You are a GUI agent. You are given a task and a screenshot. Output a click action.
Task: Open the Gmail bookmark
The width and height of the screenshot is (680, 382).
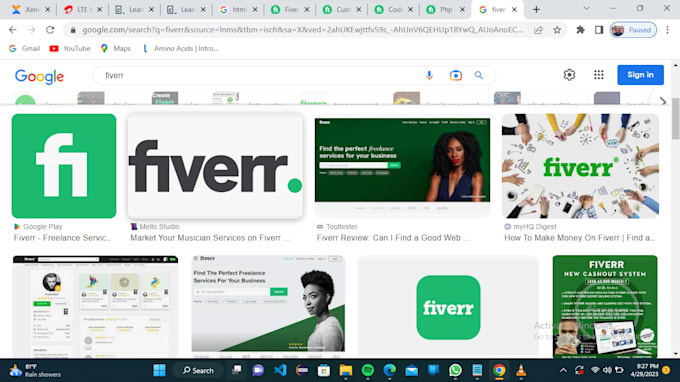tap(25, 49)
